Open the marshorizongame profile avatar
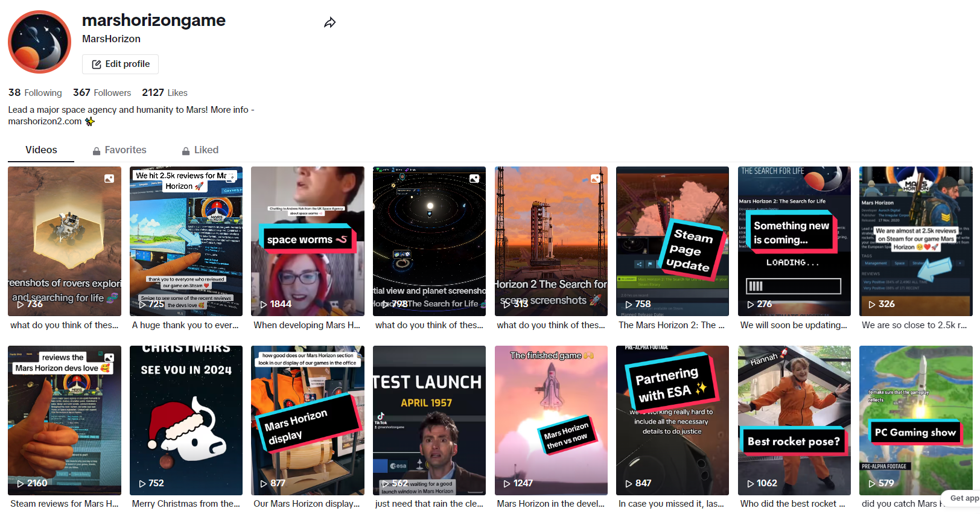Screen dimensions: 980x514 click(39, 42)
